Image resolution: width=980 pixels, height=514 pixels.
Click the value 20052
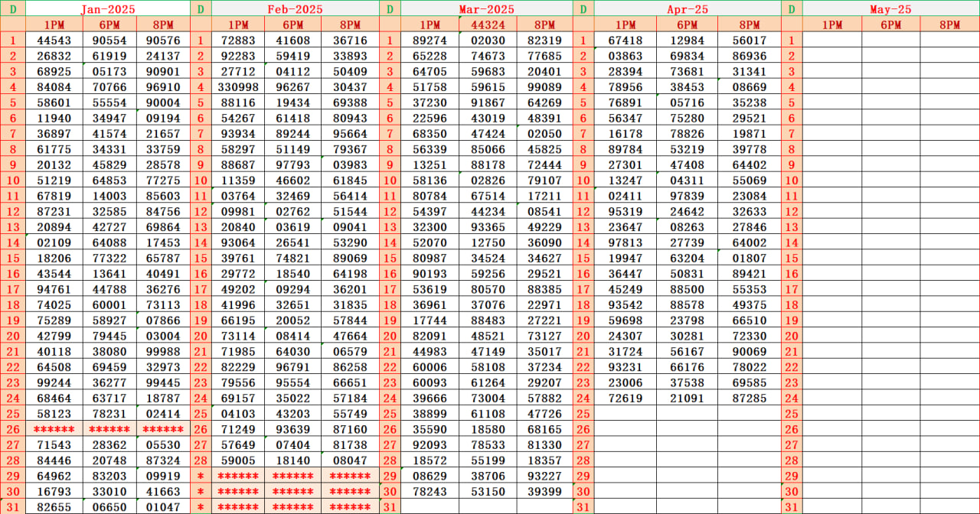pos(293,320)
